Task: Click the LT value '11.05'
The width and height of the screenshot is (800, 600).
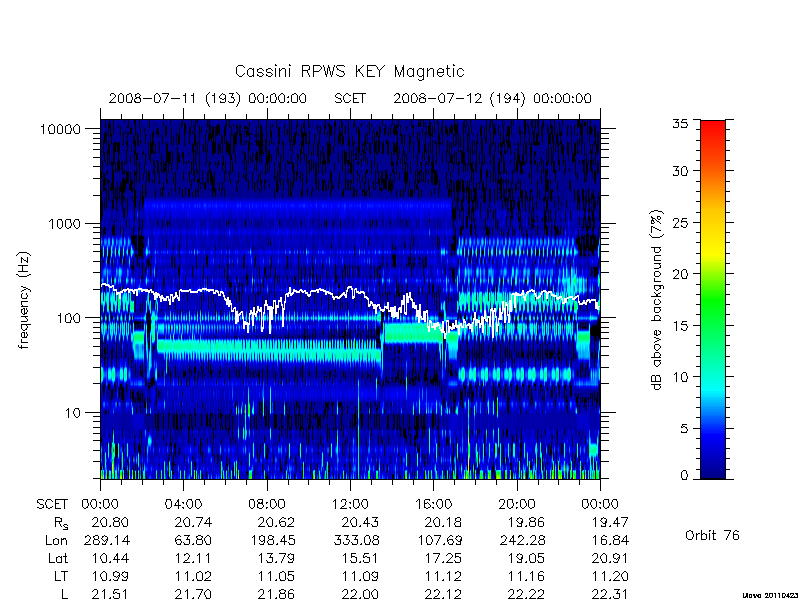Action: pyautogui.click(x=277, y=577)
